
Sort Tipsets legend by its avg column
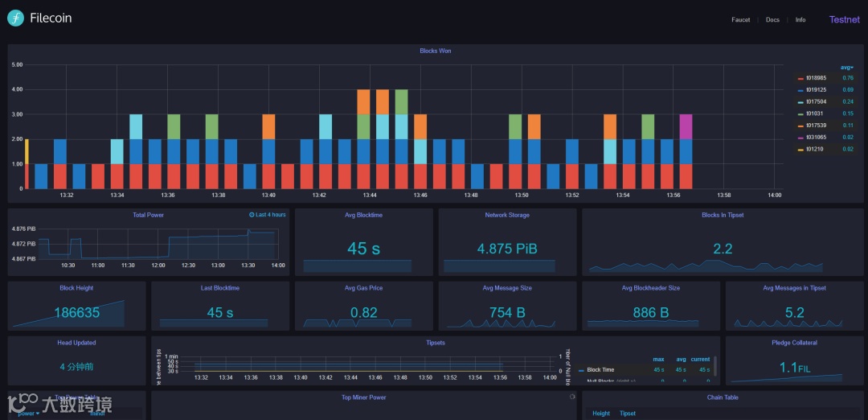(x=681, y=359)
